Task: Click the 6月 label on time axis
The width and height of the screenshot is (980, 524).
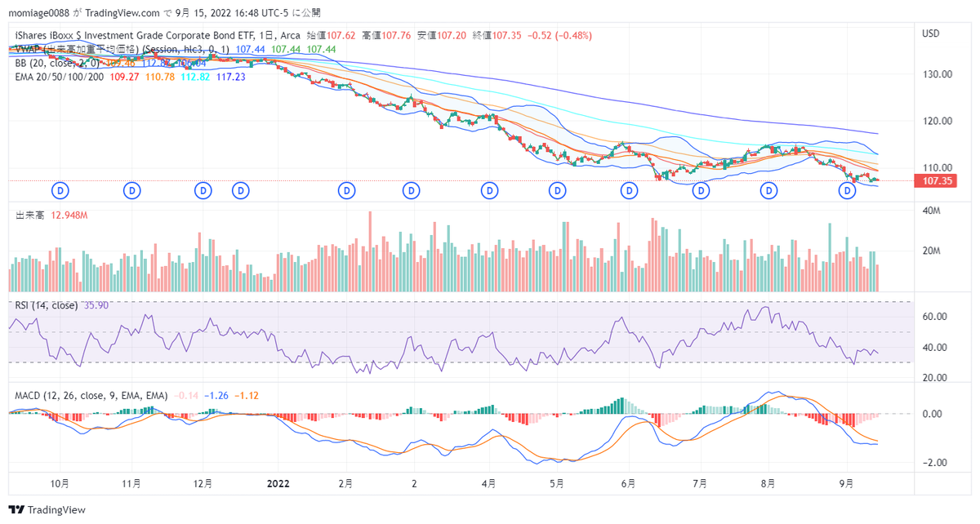Action: pyautogui.click(x=628, y=483)
